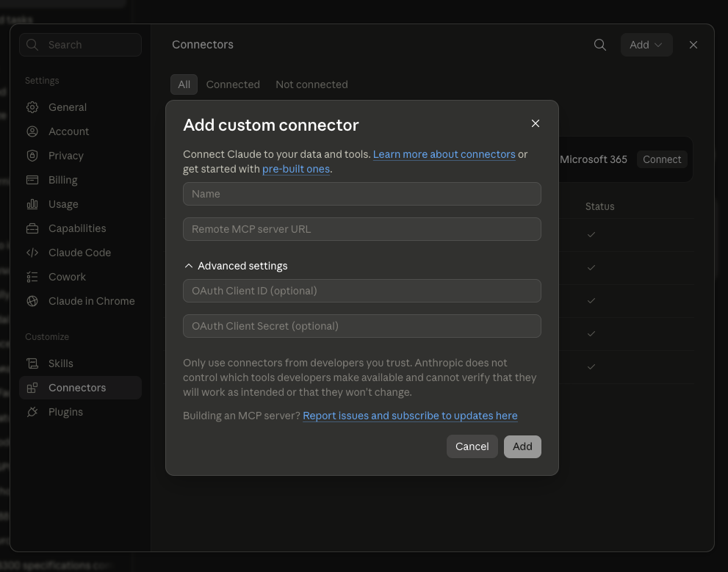Open Claude in Chrome settings page
Screen dimensions: 728x572
(x=80, y=301)
